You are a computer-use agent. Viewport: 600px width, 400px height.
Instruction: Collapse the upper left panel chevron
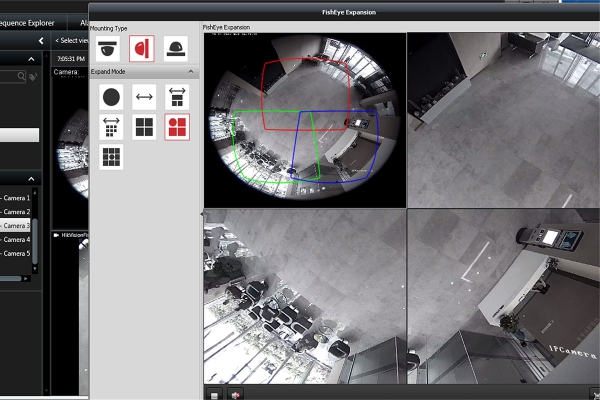[31, 59]
